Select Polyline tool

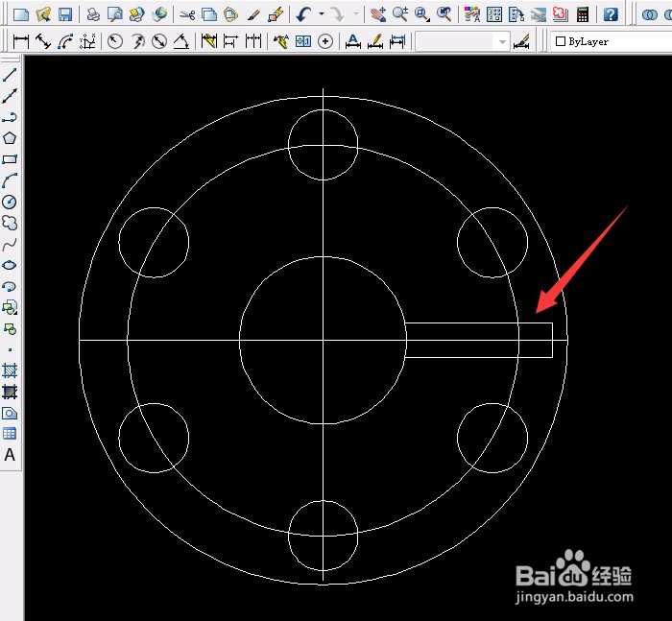click(10, 117)
